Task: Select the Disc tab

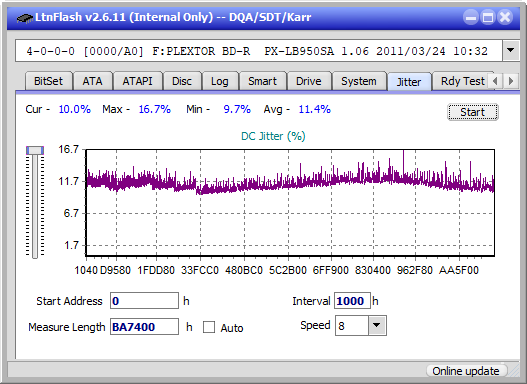Action: 182,81
